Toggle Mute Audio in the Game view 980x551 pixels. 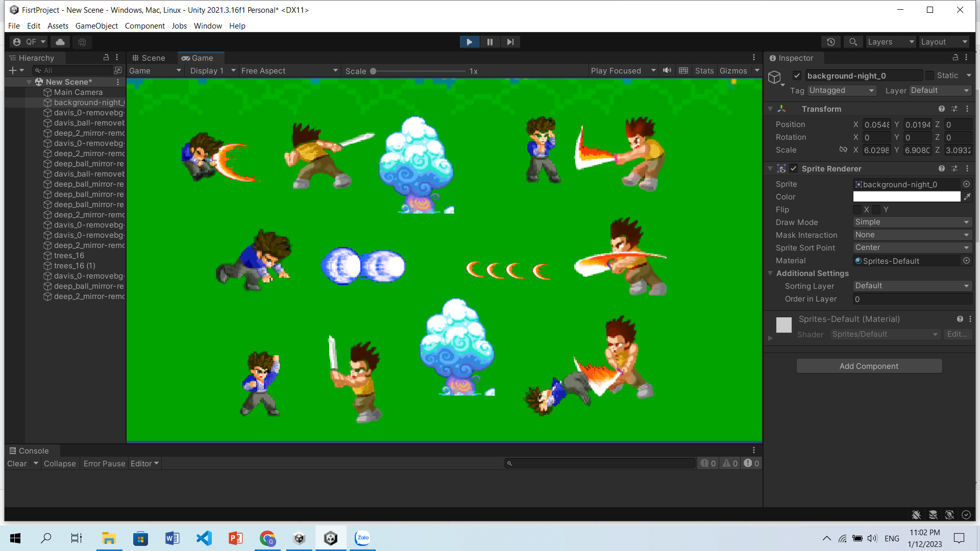[x=667, y=70]
